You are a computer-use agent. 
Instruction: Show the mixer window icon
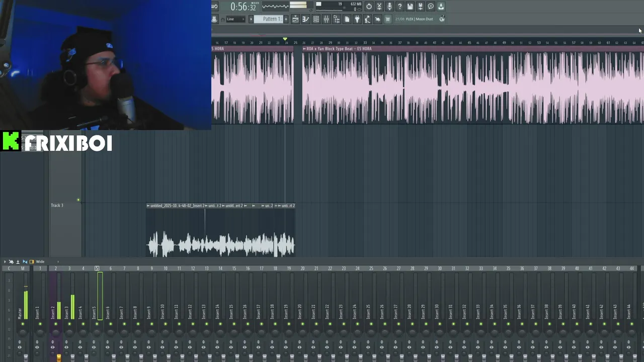326,19
